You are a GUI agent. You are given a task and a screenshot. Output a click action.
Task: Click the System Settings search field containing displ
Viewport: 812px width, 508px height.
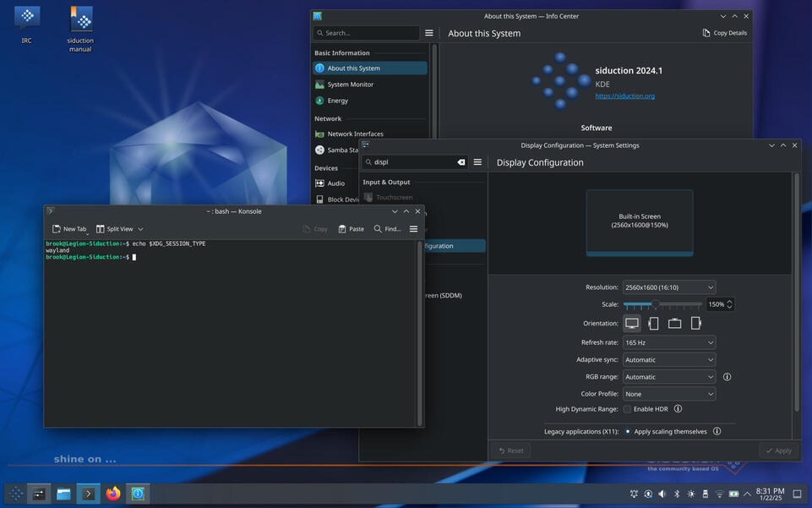point(414,162)
